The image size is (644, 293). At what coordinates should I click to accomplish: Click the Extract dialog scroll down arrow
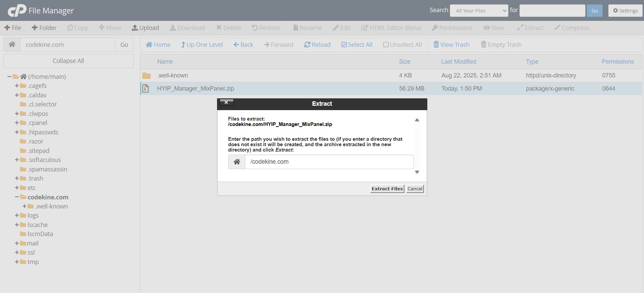[x=417, y=172]
